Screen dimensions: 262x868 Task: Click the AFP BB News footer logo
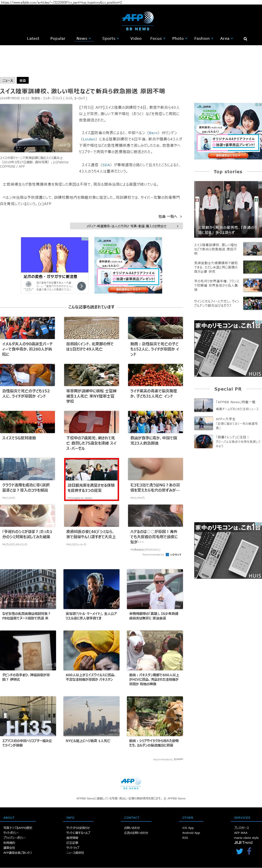131,784
